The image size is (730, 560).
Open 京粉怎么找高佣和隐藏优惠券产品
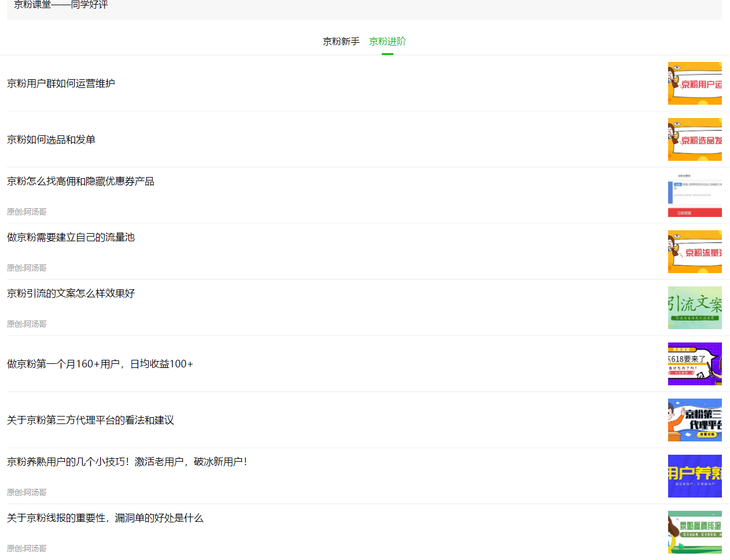point(80,181)
